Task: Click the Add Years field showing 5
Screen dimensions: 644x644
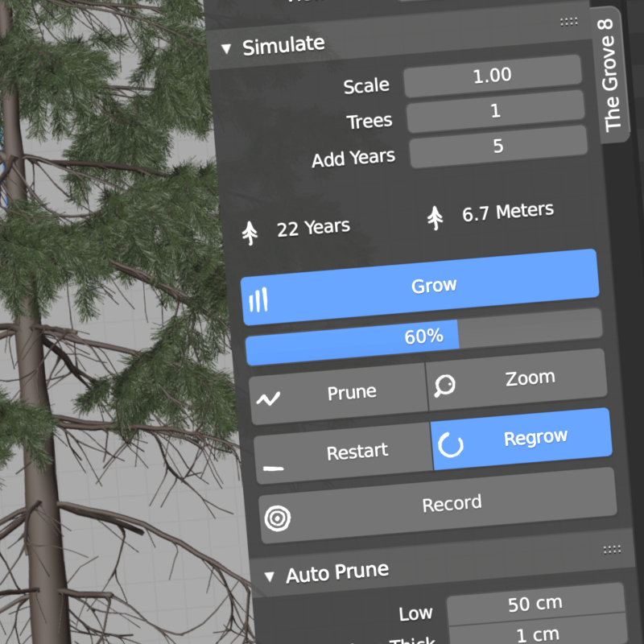Action: click(498, 147)
